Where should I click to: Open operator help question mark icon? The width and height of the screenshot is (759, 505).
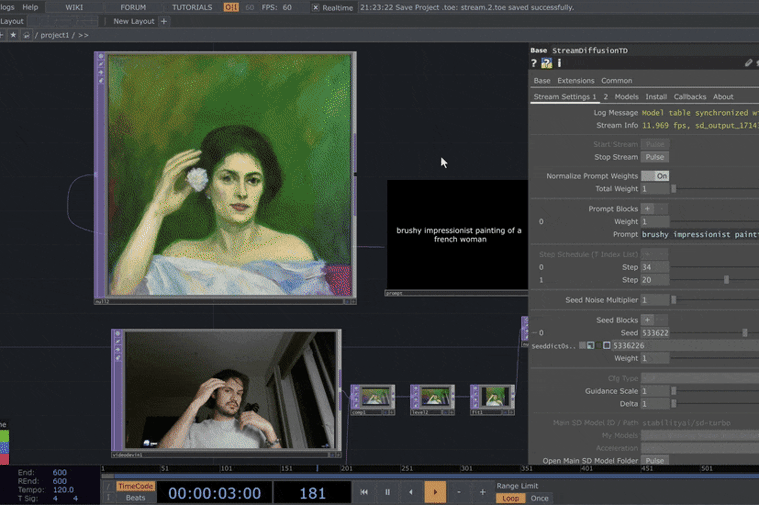click(x=533, y=63)
